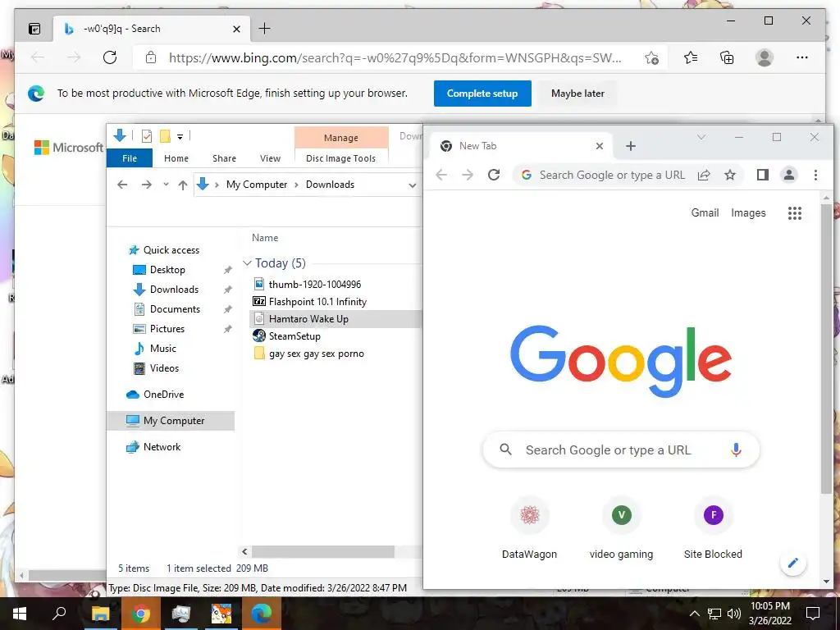Image resolution: width=840 pixels, height=630 pixels.
Task: Open Edge profile avatar
Action: tap(765, 57)
